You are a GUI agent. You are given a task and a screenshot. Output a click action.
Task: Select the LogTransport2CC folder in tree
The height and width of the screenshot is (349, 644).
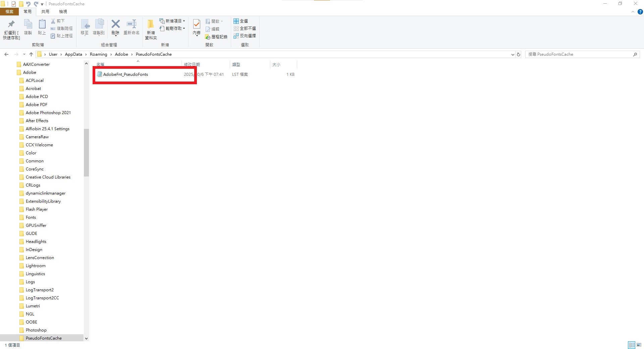(x=42, y=298)
